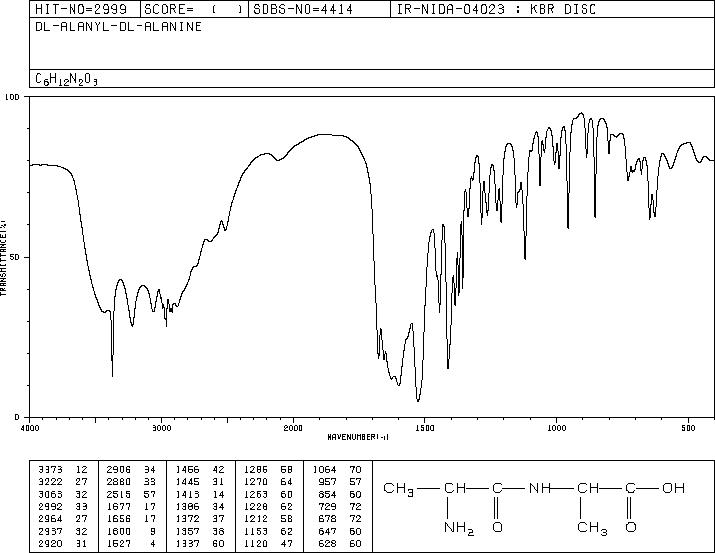The image size is (715, 553).
Task: Click the 4000 wavenumber axis label
Action: click(x=30, y=428)
